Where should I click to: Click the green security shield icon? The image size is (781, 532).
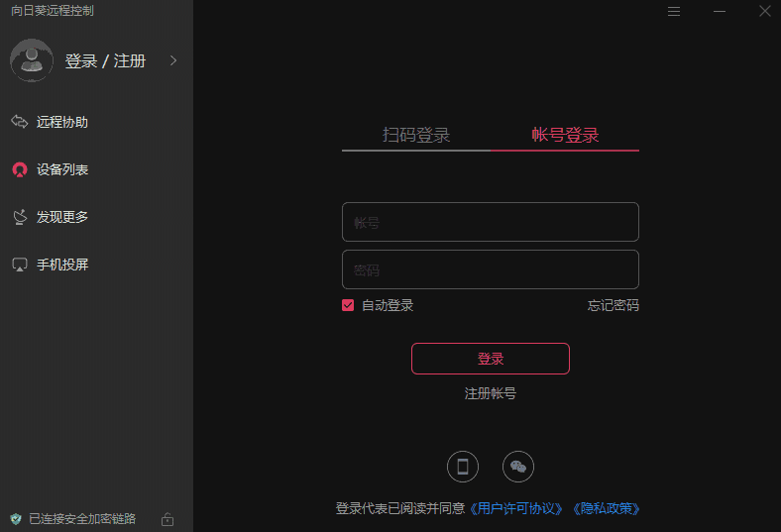pyautogui.click(x=16, y=519)
